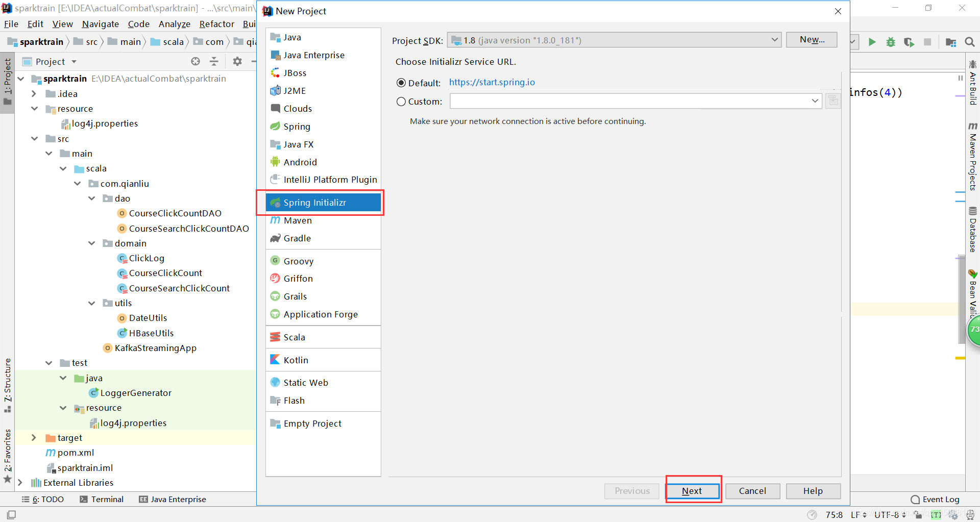Open the Refactor menu
The height and width of the screenshot is (522, 980).
click(217, 24)
